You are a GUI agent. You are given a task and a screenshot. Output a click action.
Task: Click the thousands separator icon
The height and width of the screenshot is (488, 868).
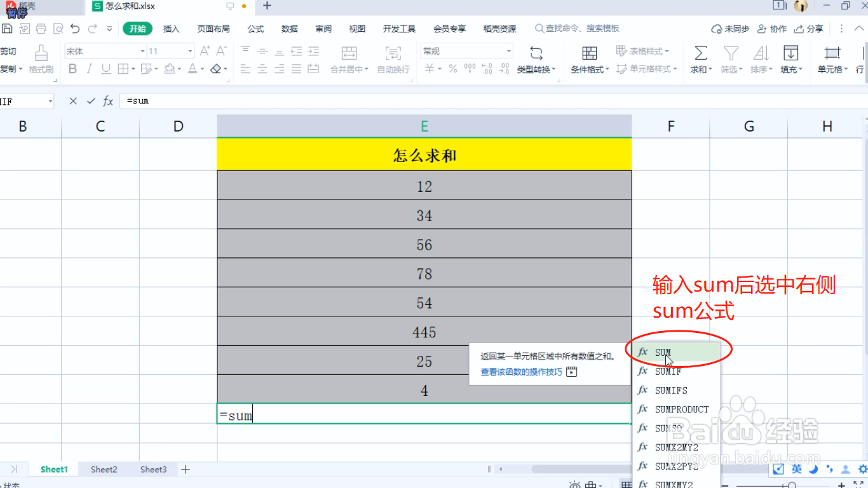pyautogui.click(x=470, y=69)
